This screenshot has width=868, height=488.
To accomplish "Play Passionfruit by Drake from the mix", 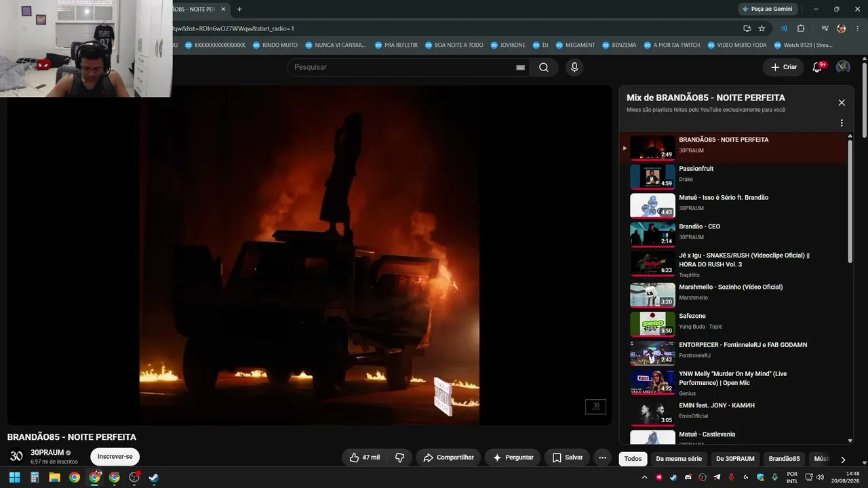I will 736,176.
